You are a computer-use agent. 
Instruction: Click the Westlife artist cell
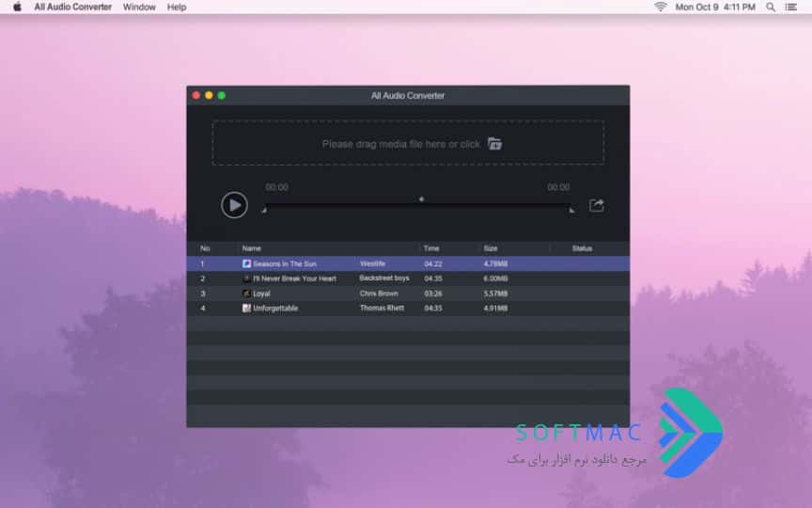[372, 263]
